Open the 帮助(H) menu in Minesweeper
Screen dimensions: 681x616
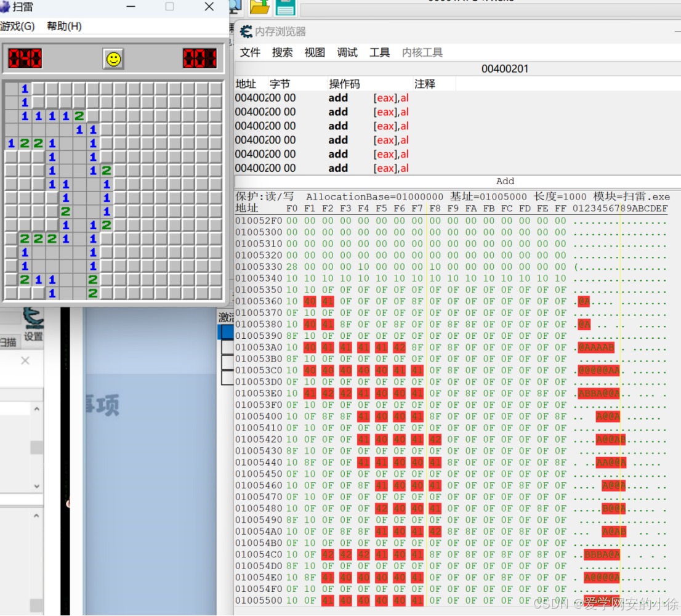coord(64,26)
